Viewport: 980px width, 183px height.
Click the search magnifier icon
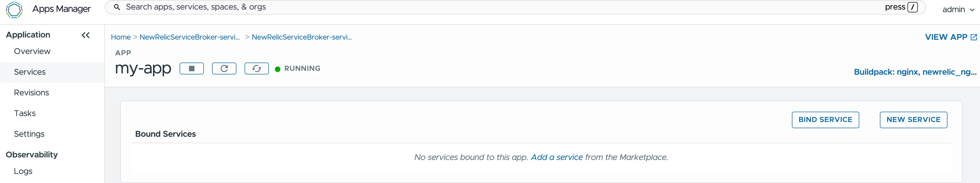[x=117, y=7]
